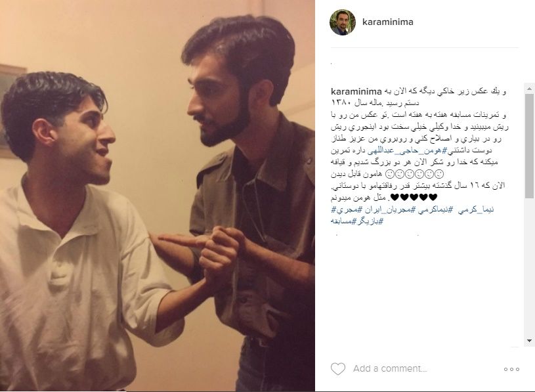Viewport: 535px width, 392px height.
Task: Open karaminima username in the post header
Action: click(387, 22)
